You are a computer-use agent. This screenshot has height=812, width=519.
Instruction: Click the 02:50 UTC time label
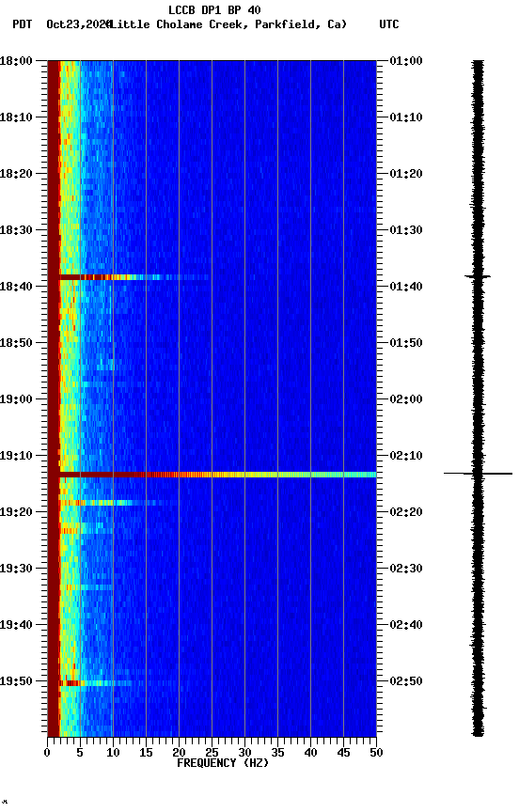click(406, 681)
